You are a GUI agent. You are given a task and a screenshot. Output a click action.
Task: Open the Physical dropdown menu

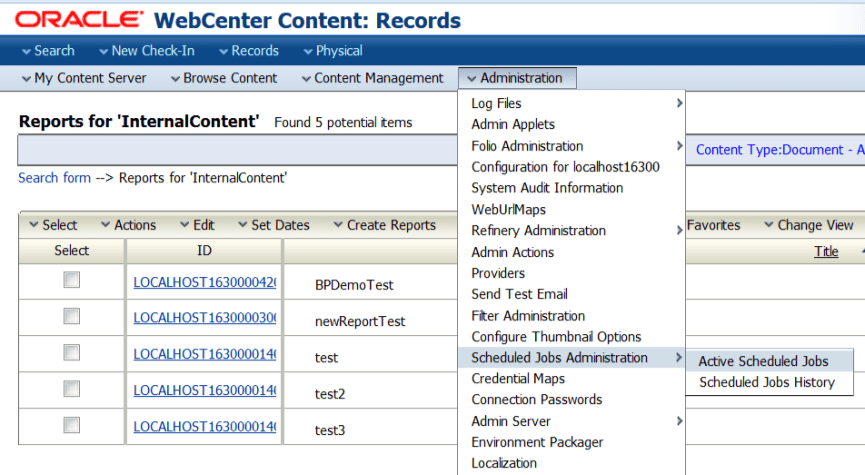click(333, 51)
